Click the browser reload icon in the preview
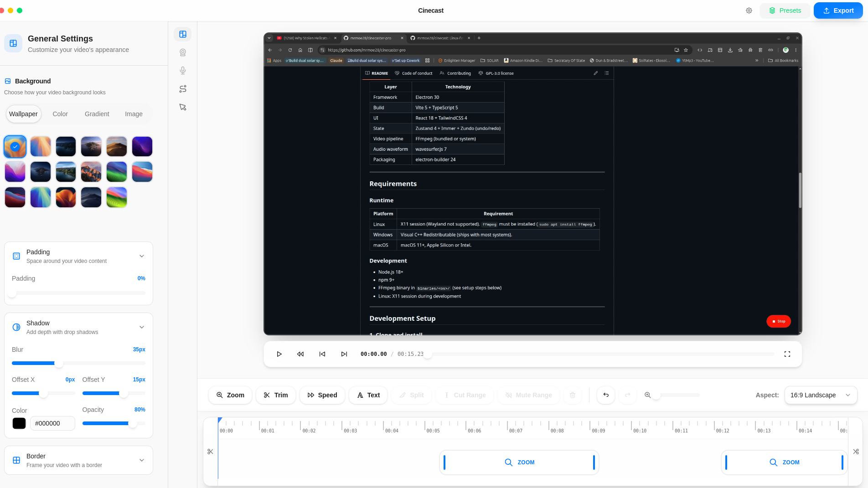The width and height of the screenshot is (868, 488). (x=290, y=50)
